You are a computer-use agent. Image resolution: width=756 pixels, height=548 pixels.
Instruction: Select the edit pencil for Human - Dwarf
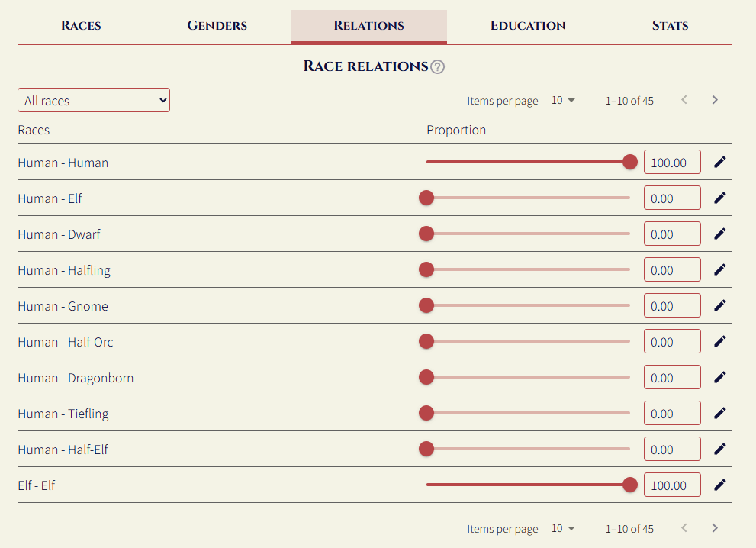719,234
